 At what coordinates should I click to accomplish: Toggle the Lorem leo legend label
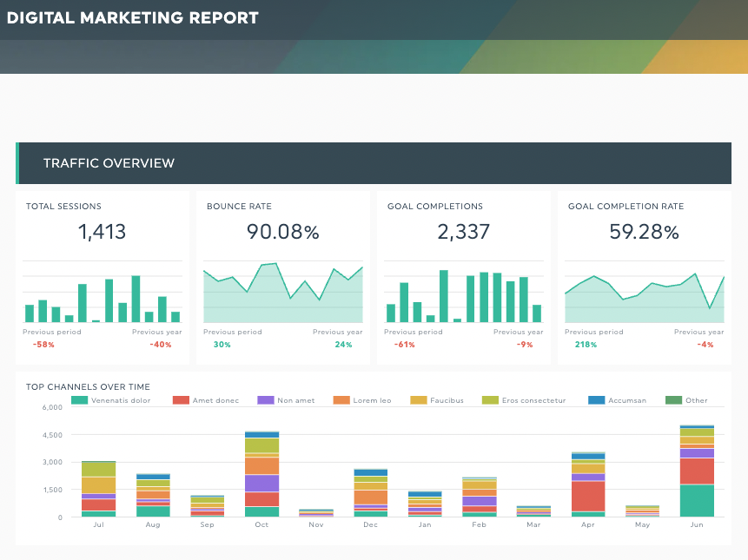coord(372,400)
